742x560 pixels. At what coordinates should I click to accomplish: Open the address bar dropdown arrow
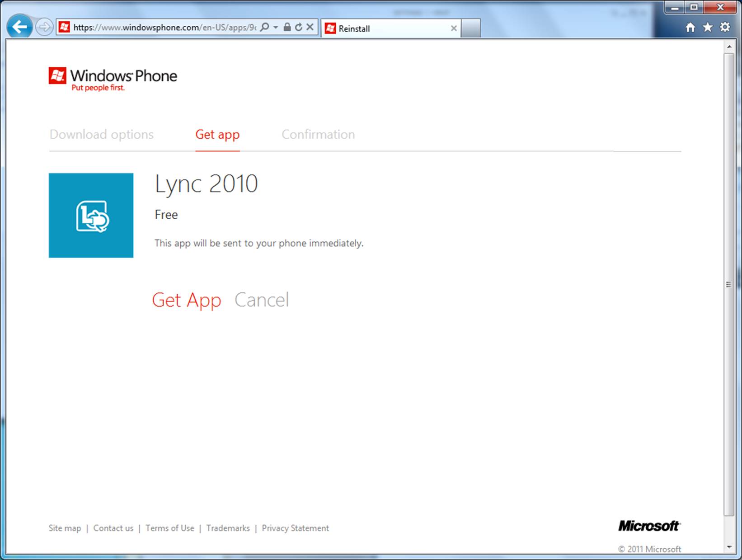click(276, 27)
